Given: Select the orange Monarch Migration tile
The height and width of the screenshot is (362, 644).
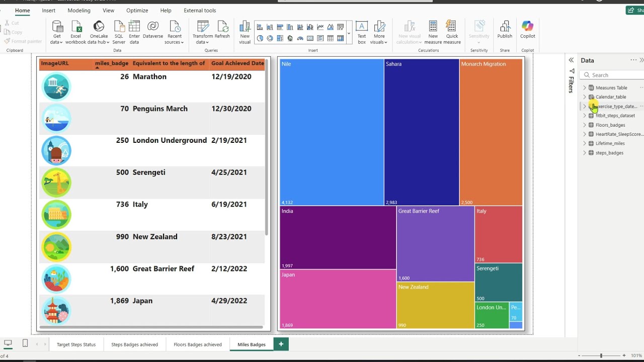Looking at the screenshot, I should pyautogui.click(x=491, y=132).
